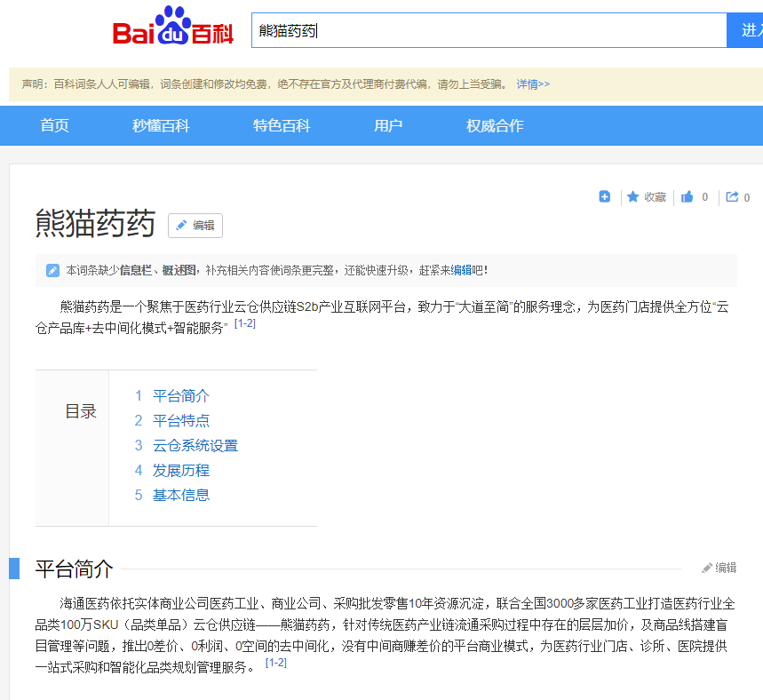Image resolution: width=763 pixels, height=700 pixels.
Task: Click reference [1-2] after the intro paragraph
Action: point(245,323)
